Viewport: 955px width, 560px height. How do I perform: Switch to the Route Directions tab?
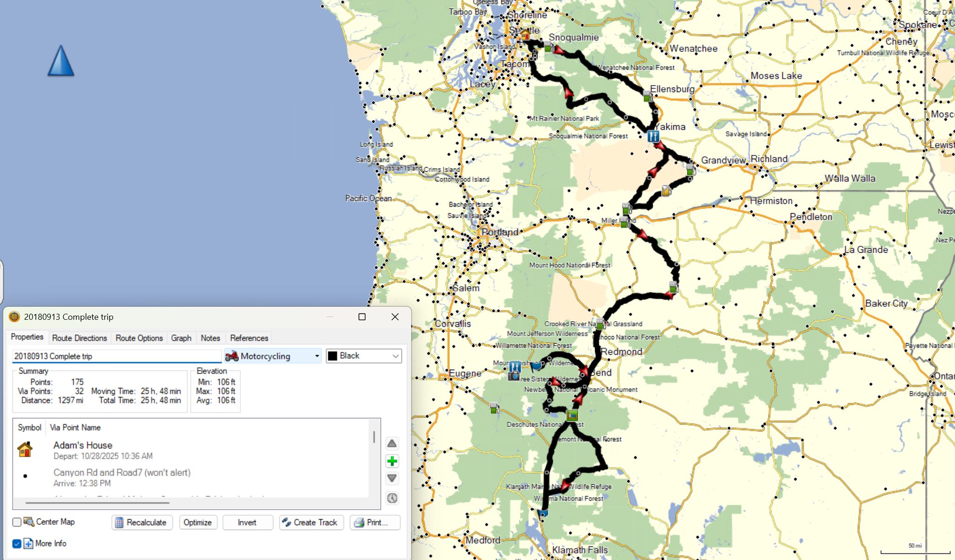(79, 338)
